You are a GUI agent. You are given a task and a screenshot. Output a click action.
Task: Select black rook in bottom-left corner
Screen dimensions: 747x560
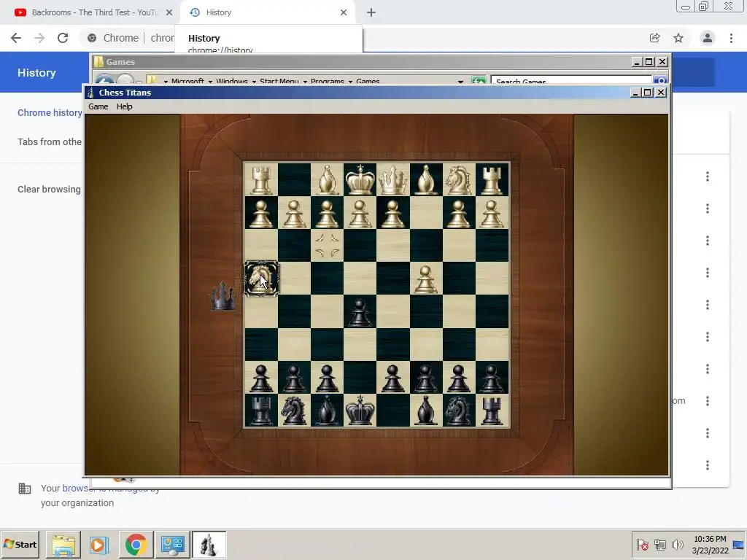tap(261, 411)
